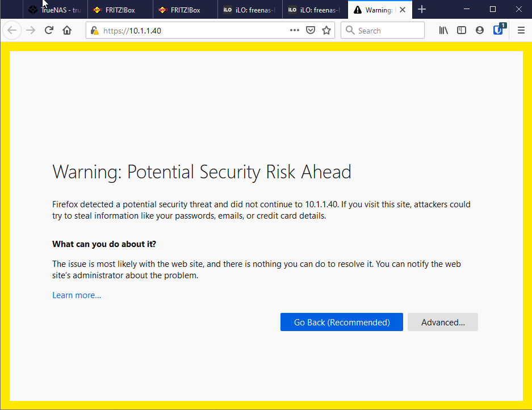Click the Back navigation arrow
The height and width of the screenshot is (410, 532).
pyautogui.click(x=12, y=31)
